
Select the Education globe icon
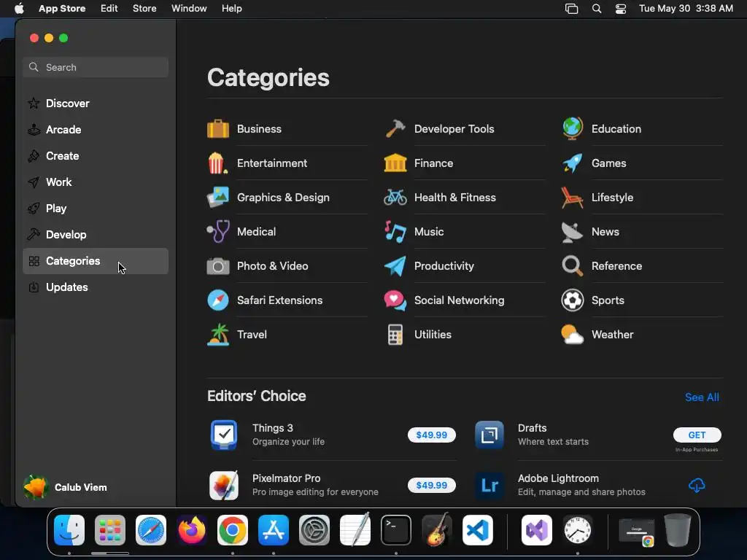573,128
